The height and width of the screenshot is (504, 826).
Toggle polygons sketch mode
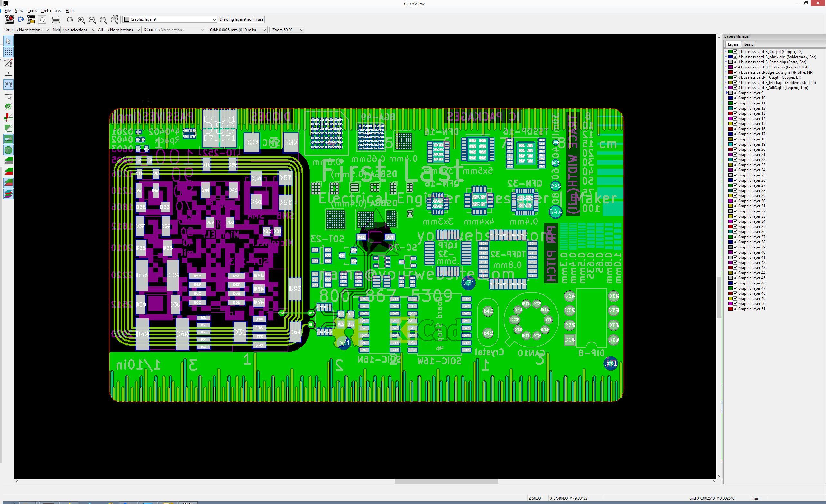pos(8,128)
